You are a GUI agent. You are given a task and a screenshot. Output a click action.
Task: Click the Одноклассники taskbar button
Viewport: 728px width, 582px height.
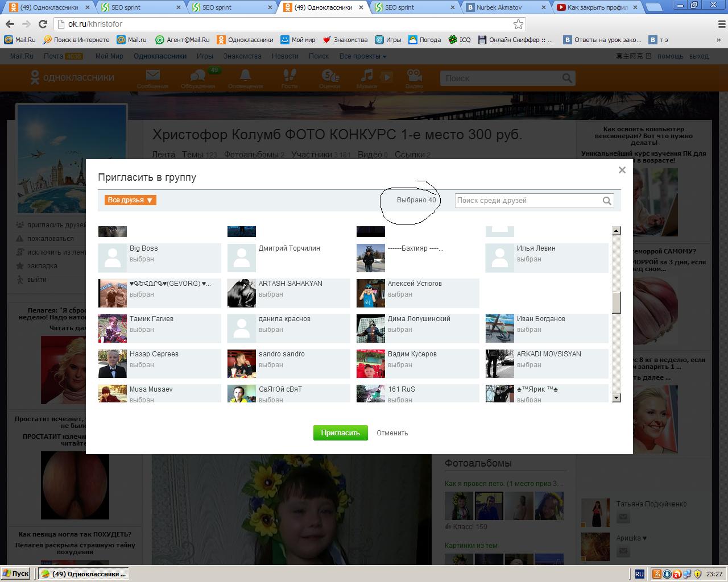(x=84, y=574)
